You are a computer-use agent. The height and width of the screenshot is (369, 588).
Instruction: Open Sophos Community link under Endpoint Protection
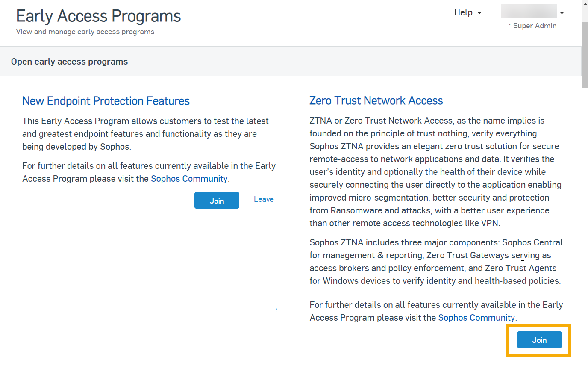click(x=189, y=179)
